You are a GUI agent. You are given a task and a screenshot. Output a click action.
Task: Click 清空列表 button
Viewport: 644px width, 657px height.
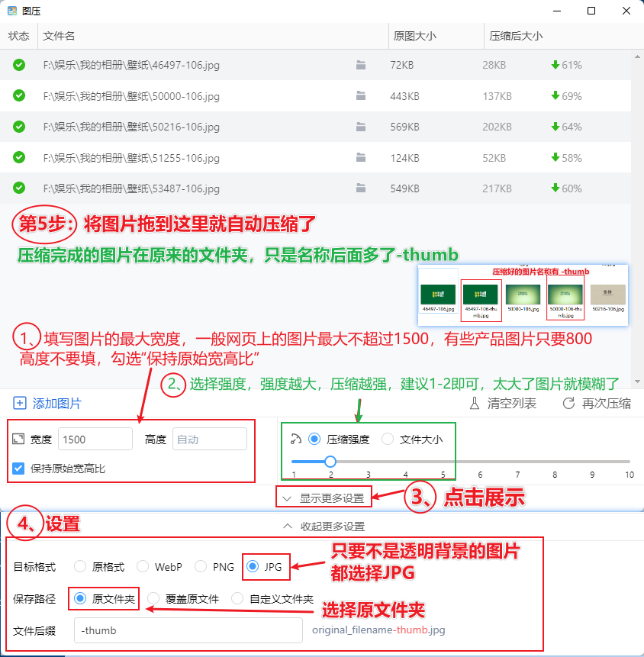pyautogui.click(x=502, y=403)
